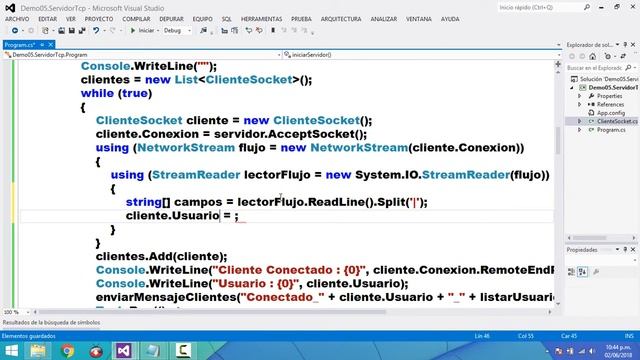This screenshot has width=640, height=360.
Task: Click the Save All toolbar icon
Action: 82,31
